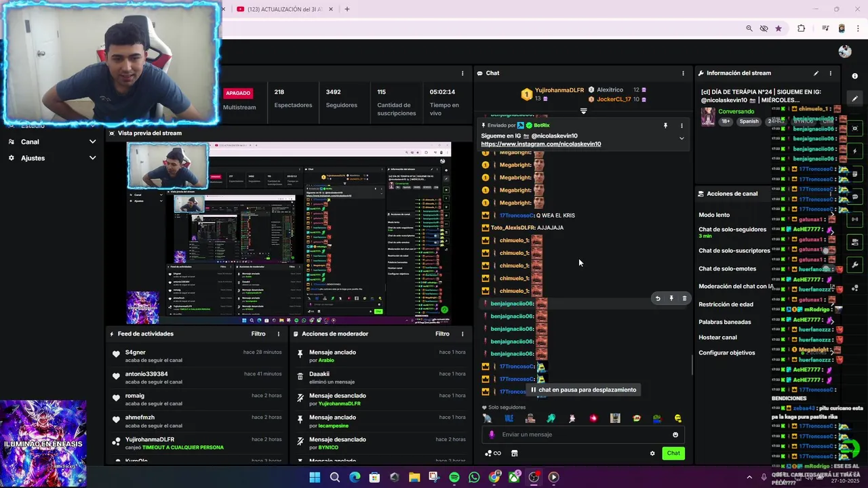Click the 18+ tag

[x=726, y=122]
